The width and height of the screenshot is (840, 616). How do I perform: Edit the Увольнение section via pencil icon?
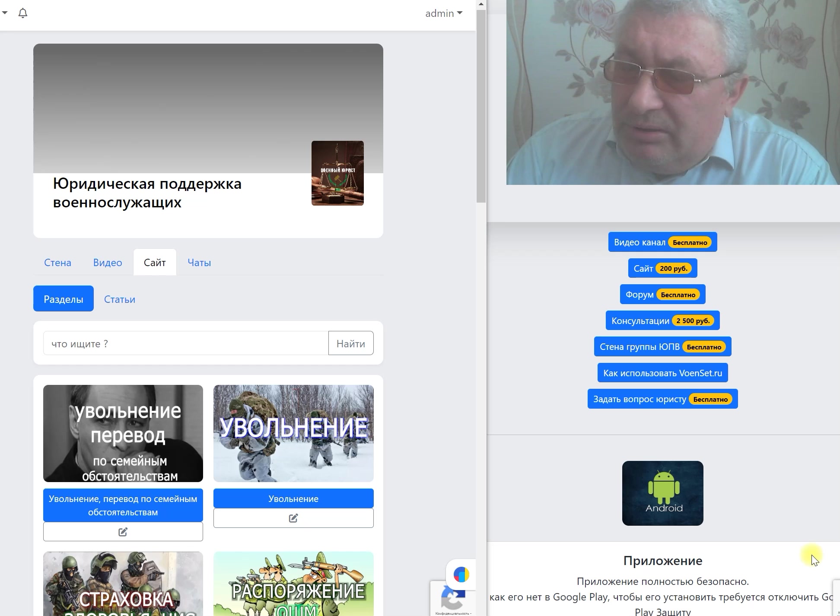pyautogui.click(x=293, y=518)
